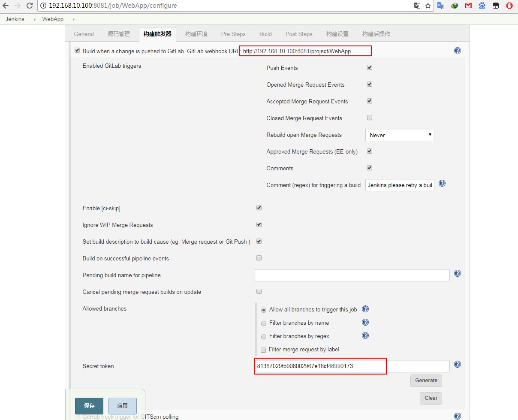Switch to the General tab
The width and height of the screenshot is (518, 420).
coord(84,34)
